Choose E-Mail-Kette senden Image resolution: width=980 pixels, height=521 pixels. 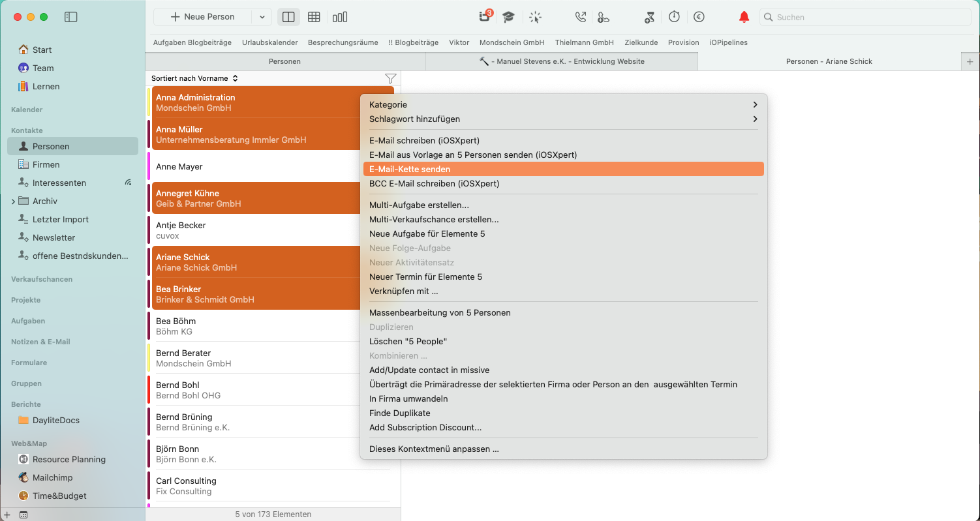(x=563, y=169)
